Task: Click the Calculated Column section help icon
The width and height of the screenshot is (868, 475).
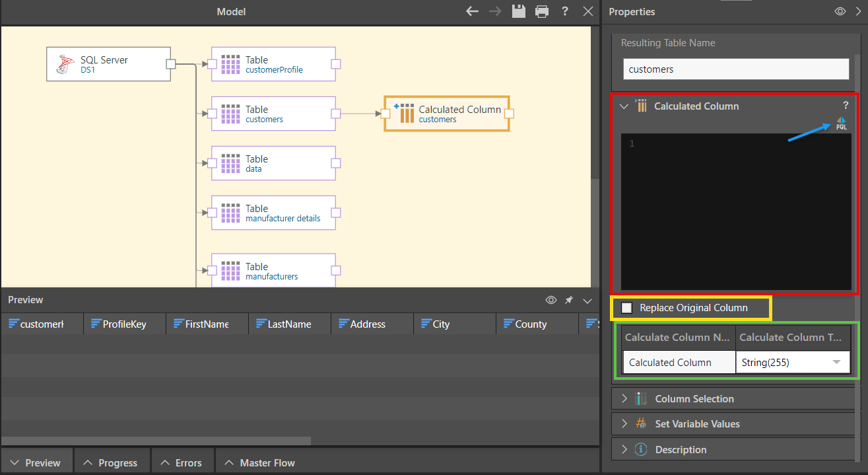Action: [846, 106]
